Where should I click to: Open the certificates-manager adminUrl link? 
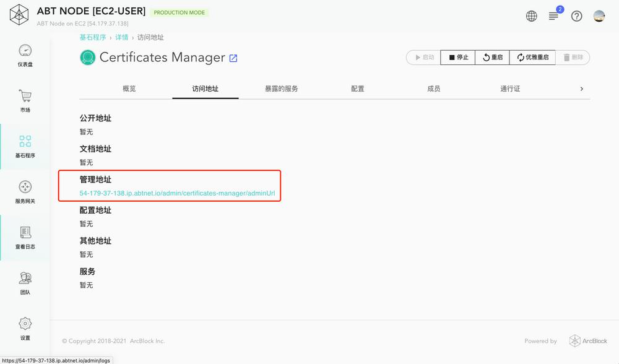pyautogui.click(x=177, y=193)
